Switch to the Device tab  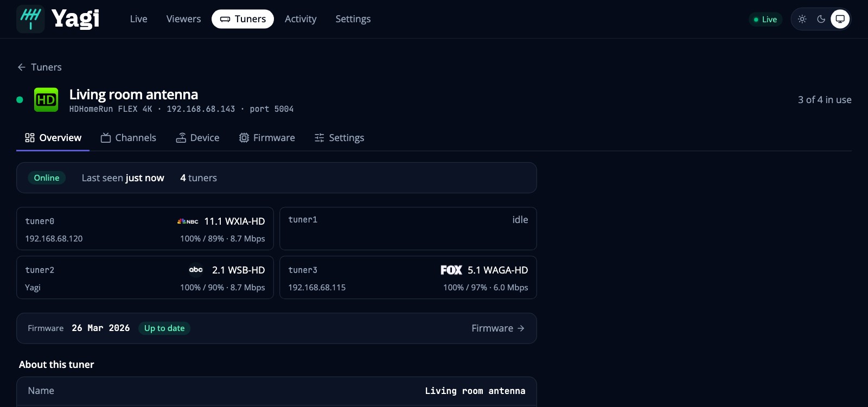[x=197, y=138]
